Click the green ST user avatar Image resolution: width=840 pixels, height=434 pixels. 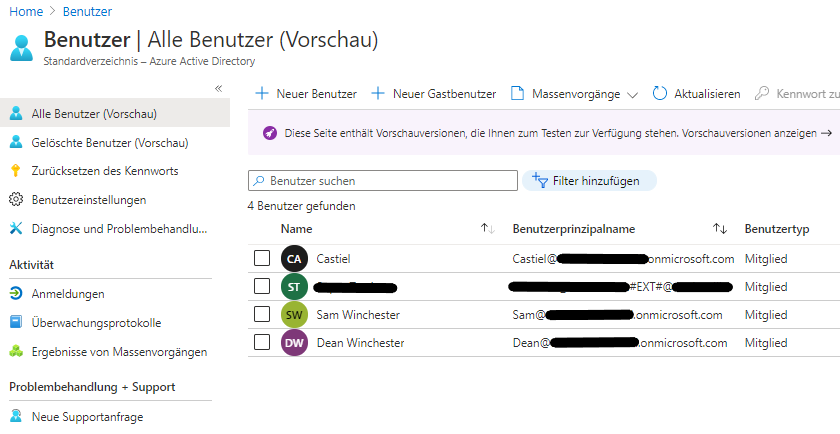click(x=294, y=287)
